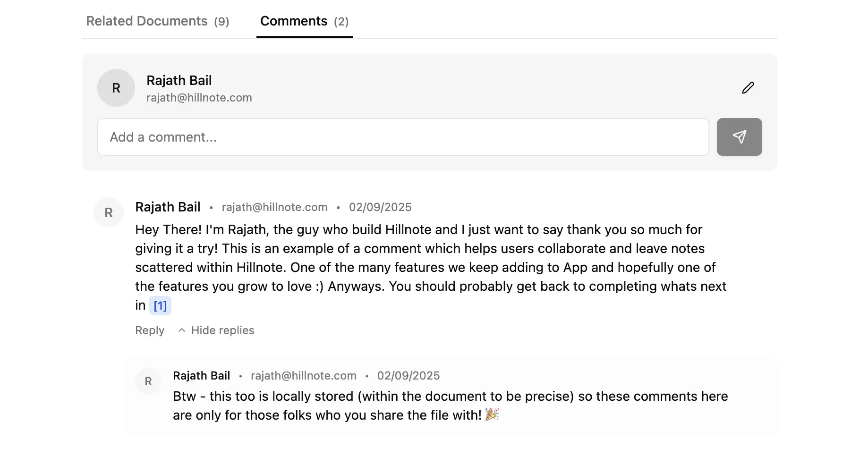Focus the Add a comment field
This screenshot has width=868, height=456.
click(x=403, y=137)
